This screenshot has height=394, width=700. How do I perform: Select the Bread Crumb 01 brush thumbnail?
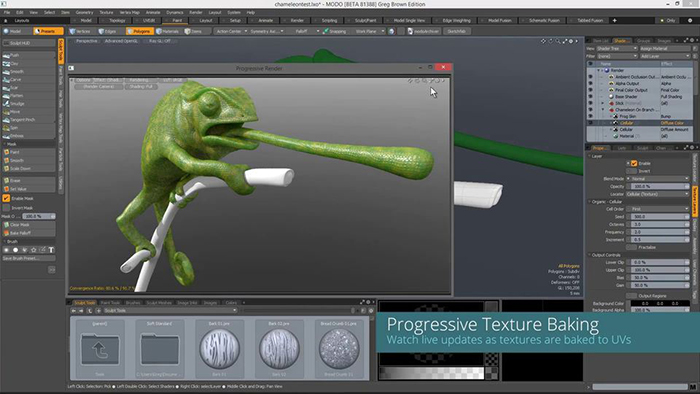tap(339, 348)
